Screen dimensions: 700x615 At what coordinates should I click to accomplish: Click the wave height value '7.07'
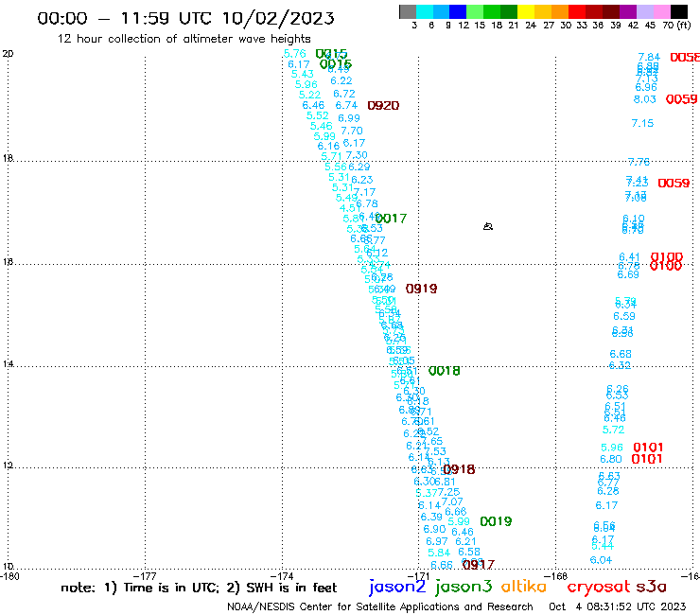[452, 502]
